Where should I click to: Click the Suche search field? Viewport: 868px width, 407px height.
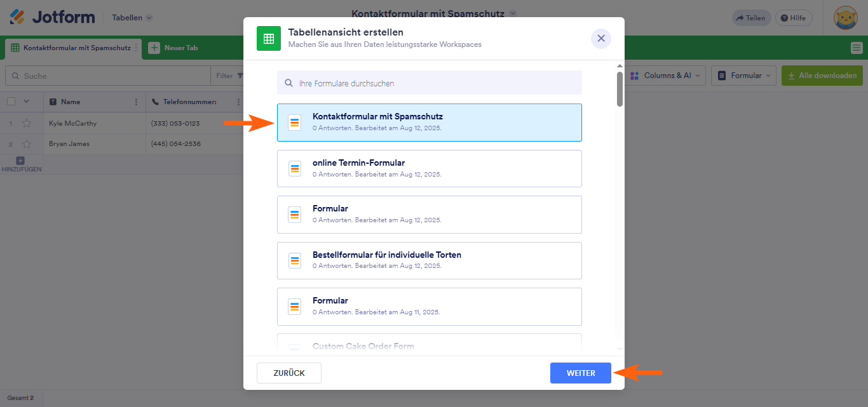click(x=108, y=76)
